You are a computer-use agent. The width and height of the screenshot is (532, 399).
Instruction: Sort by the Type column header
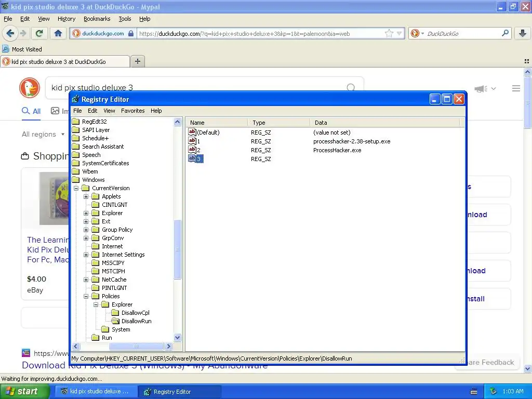278,123
